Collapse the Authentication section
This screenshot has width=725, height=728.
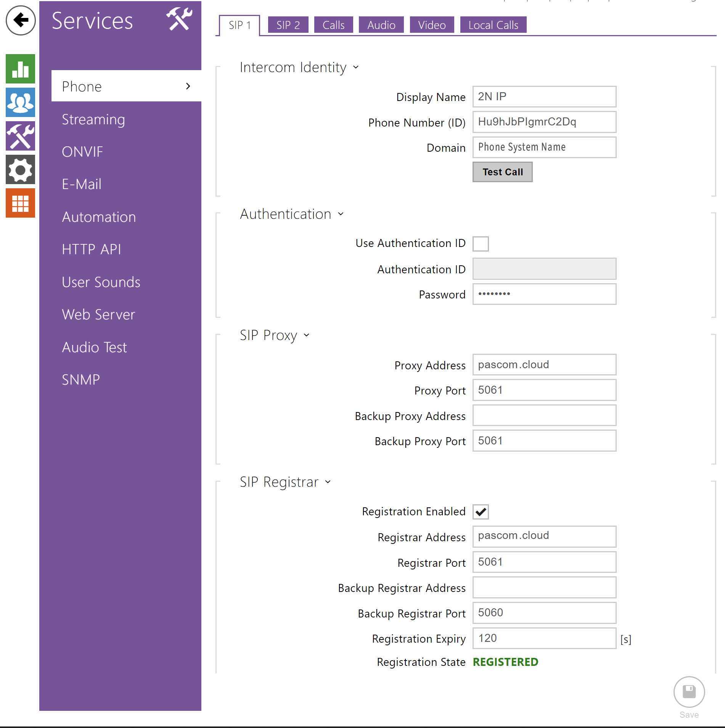pos(341,214)
